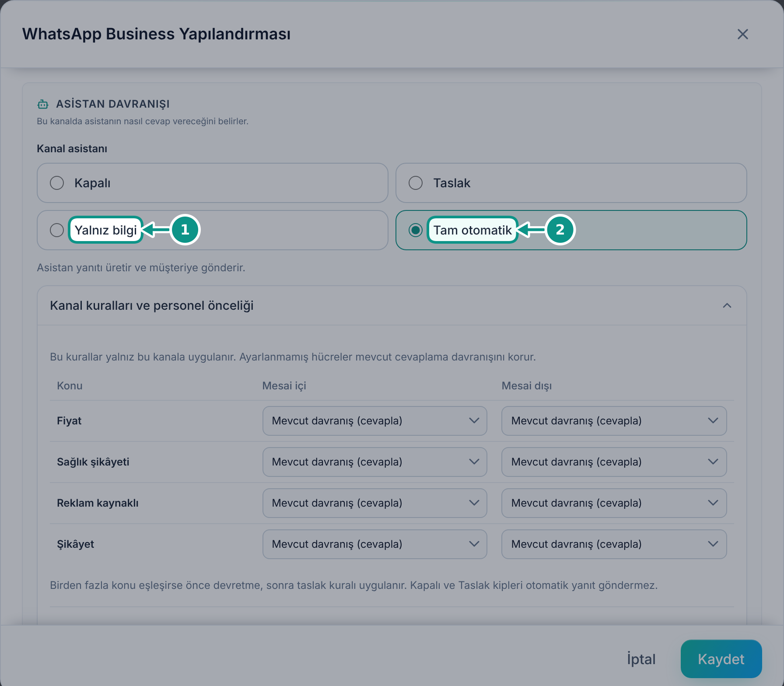Close the WhatsApp Business configuration dialog

pos(742,34)
